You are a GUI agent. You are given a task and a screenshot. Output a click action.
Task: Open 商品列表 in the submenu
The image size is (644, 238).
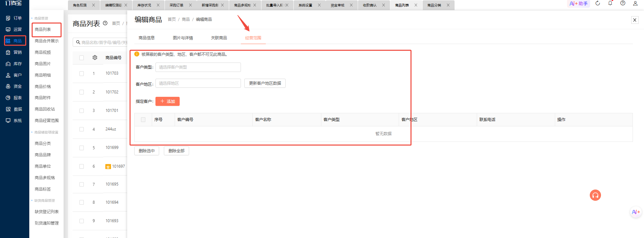tap(43, 30)
